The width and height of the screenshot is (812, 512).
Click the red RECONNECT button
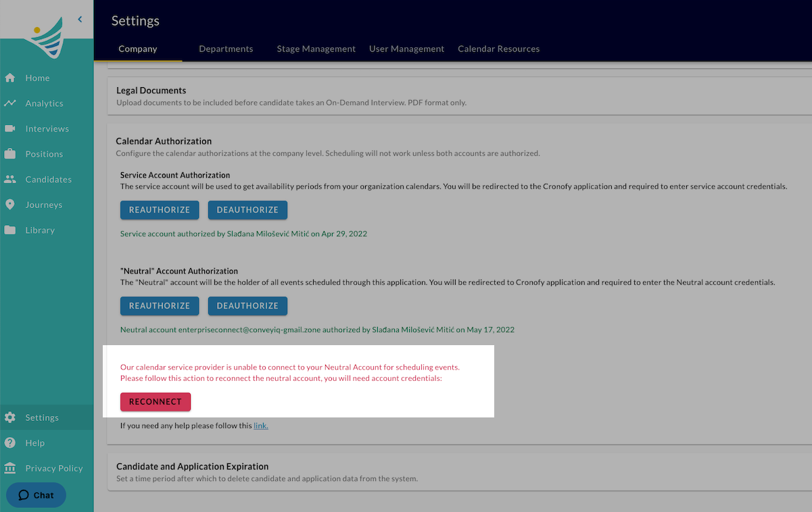156,402
